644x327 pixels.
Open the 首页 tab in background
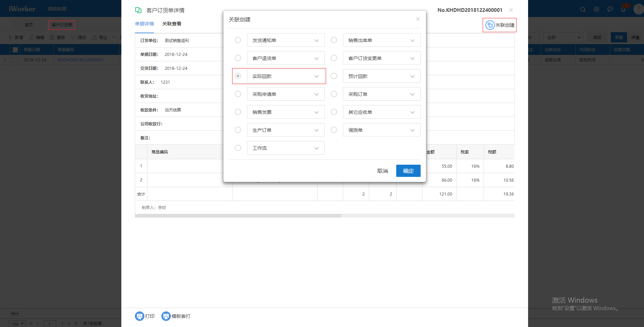coord(29,25)
